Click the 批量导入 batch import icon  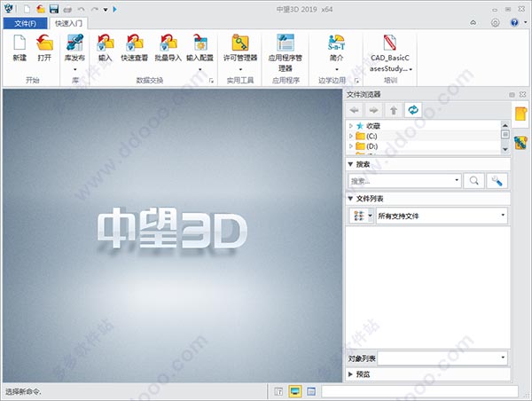coord(168,43)
